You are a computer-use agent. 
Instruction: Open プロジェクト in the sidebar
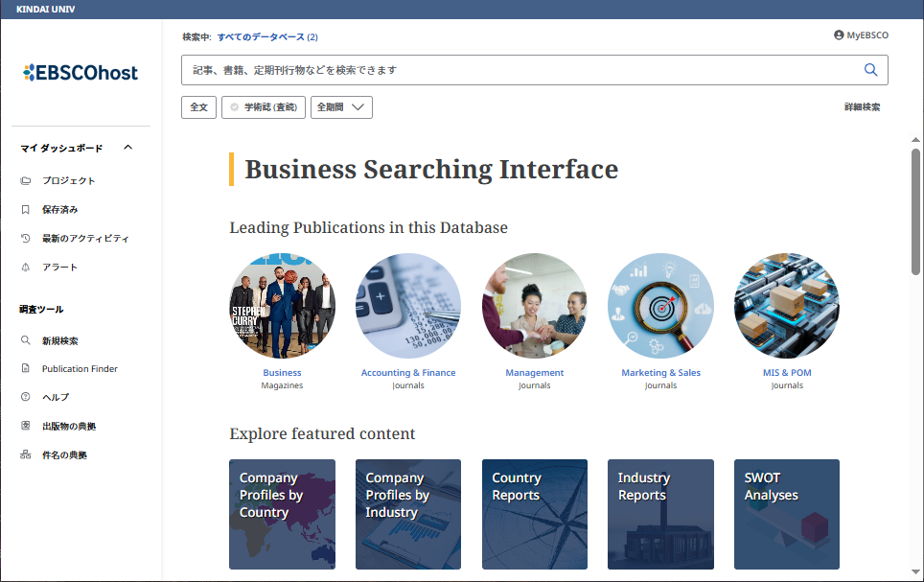[68, 180]
